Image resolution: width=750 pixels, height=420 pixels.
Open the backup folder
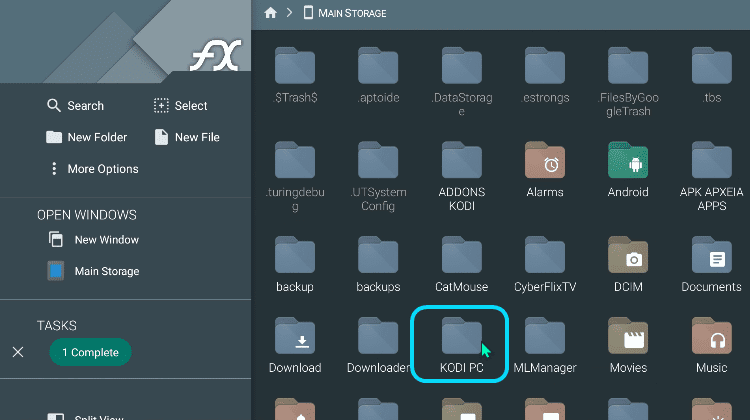295,265
